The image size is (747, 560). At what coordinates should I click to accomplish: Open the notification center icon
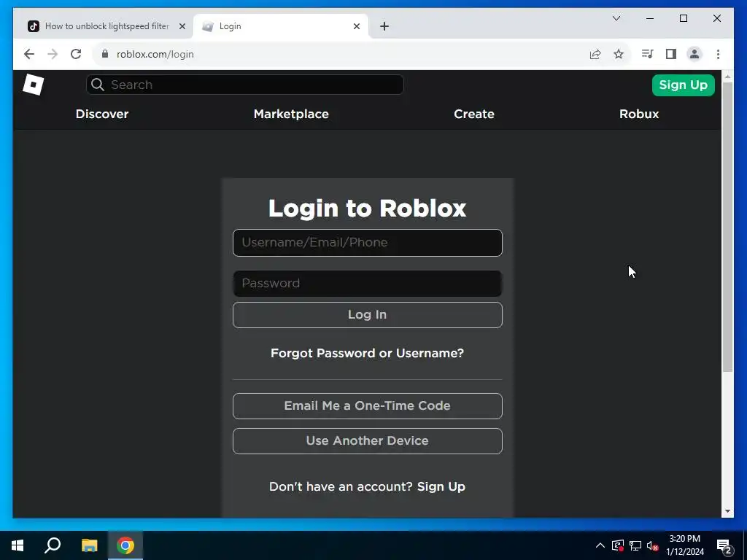click(724, 546)
